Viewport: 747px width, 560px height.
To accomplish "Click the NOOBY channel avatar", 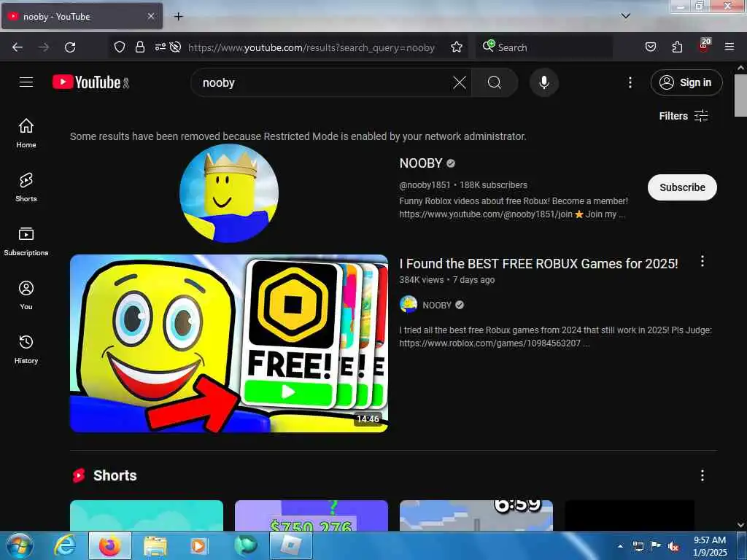I will pyautogui.click(x=229, y=193).
